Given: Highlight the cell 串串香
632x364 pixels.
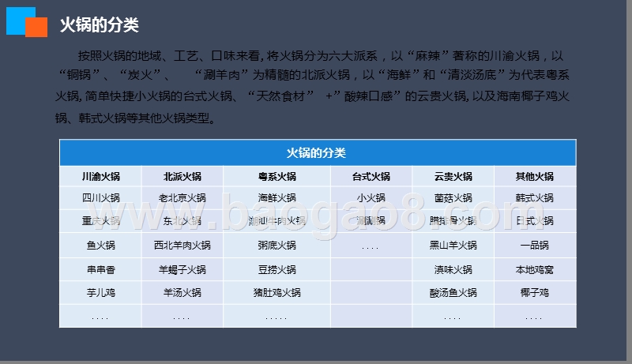Looking at the screenshot, I should point(101,269).
